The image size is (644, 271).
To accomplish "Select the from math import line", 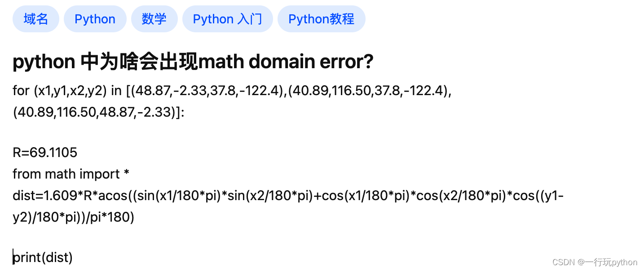I will [71, 174].
